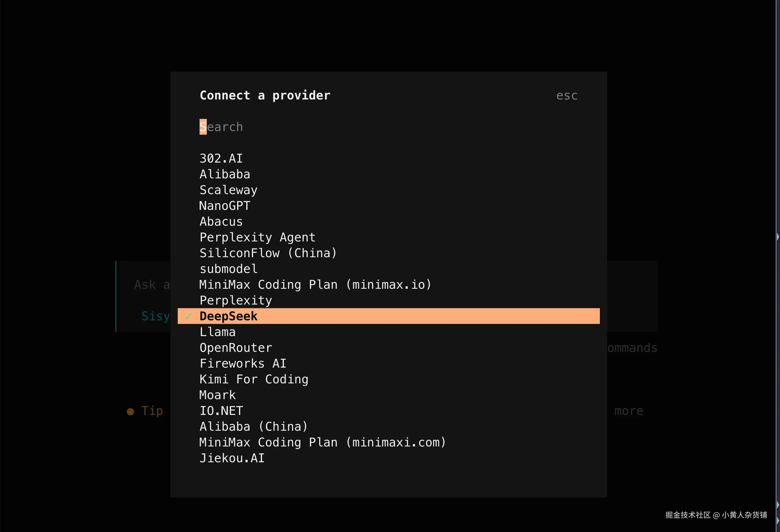Click the Tip bullet indicator
This screenshot has height=532, width=780.
pyautogui.click(x=130, y=411)
